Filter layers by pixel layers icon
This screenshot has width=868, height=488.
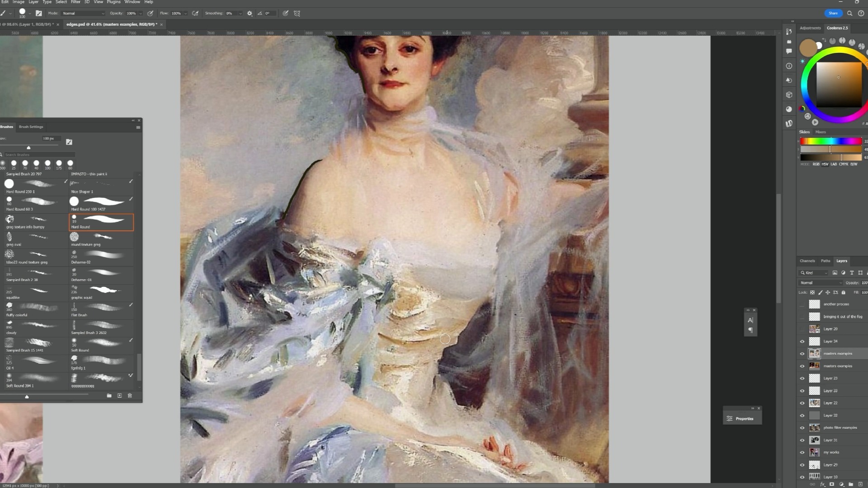pyautogui.click(x=835, y=273)
